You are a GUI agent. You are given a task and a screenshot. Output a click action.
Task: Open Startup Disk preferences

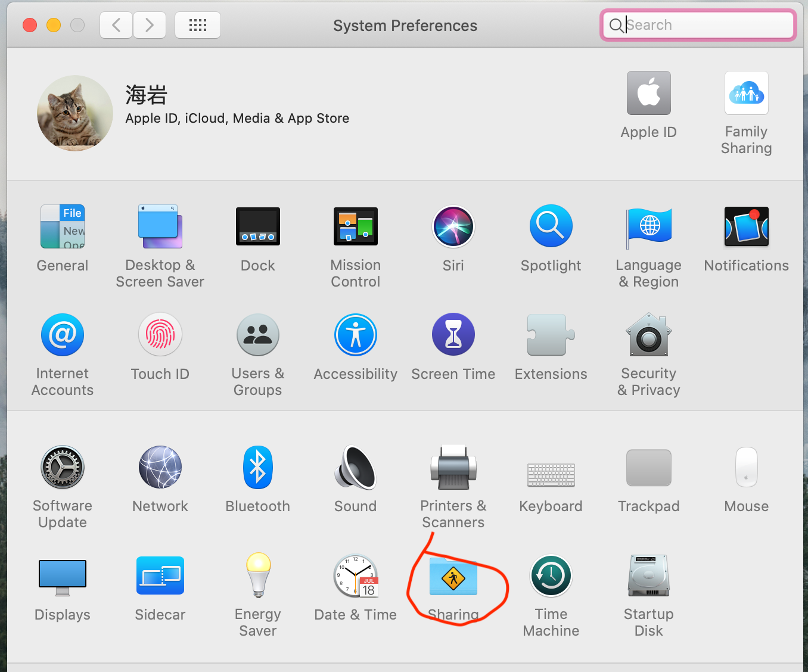tap(648, 575)
